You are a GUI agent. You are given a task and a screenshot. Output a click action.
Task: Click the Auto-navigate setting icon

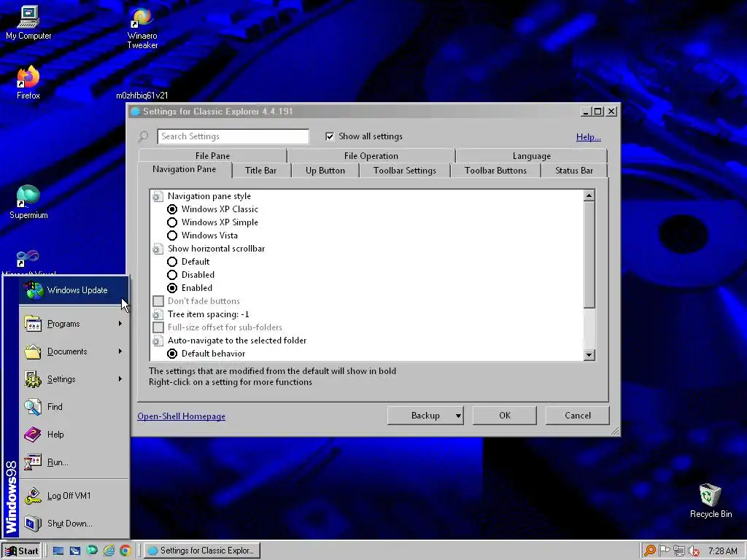(x=158, y=341)
